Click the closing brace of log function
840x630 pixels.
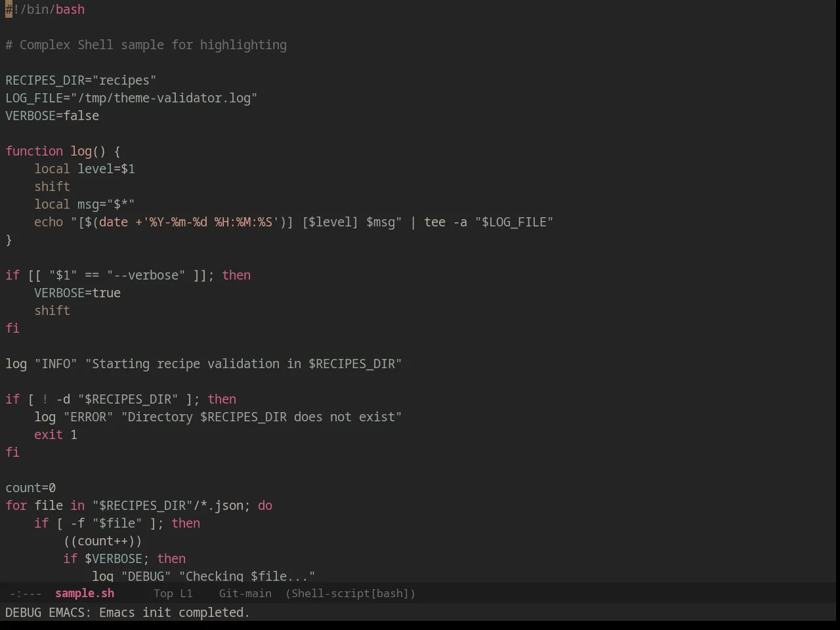click(9, 240)
